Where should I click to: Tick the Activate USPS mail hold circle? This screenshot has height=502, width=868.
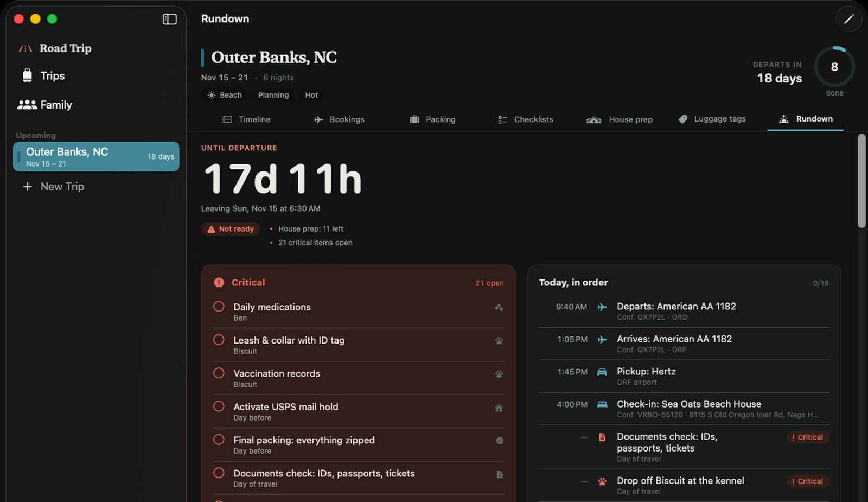pos(219,406)
